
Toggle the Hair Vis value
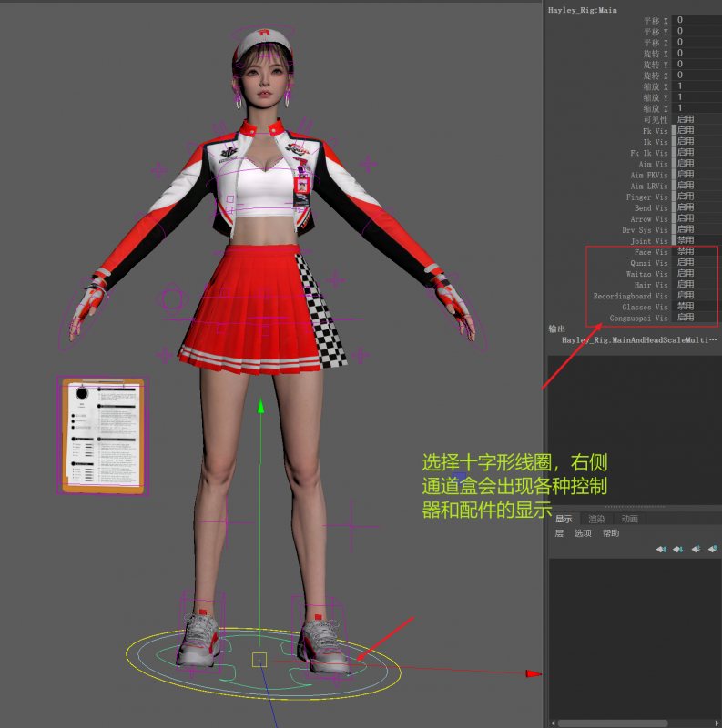pyautogui.click(x=697, y=285)
